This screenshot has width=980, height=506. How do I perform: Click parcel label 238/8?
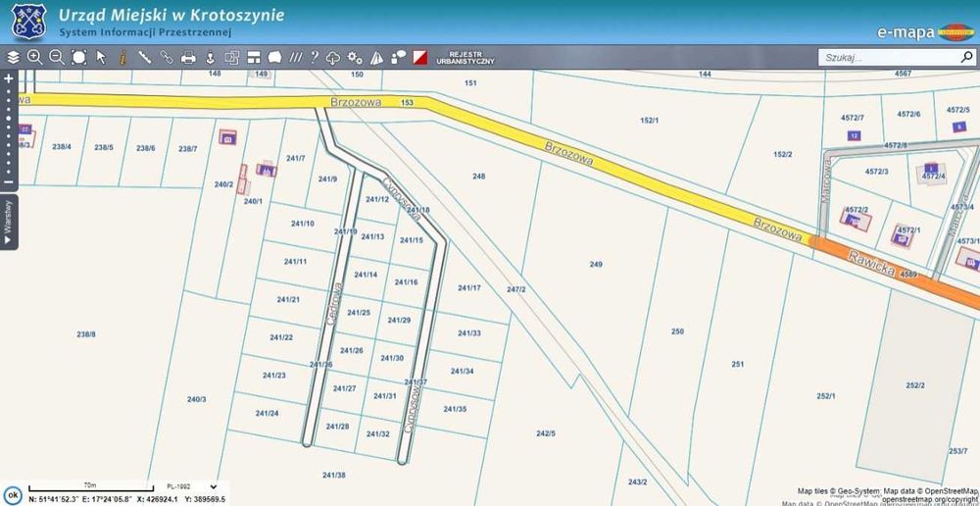click(x=86, y=334)
